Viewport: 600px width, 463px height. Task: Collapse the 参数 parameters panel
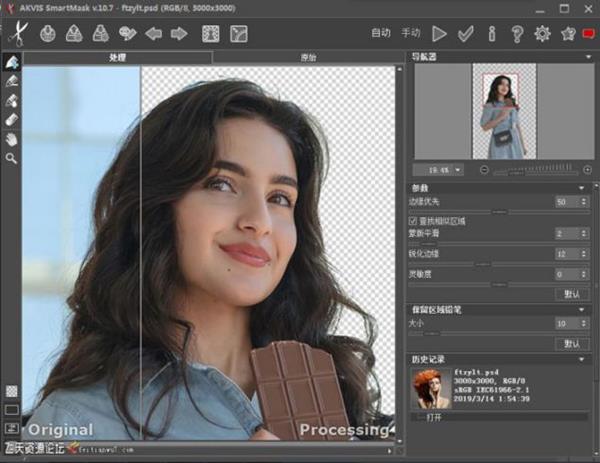pos(583,187)
